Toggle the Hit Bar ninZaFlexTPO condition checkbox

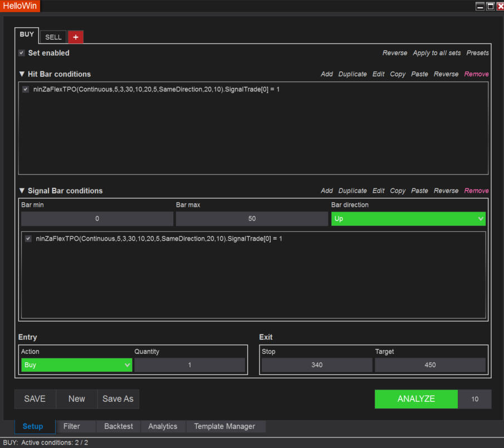(x=26, y=89)
